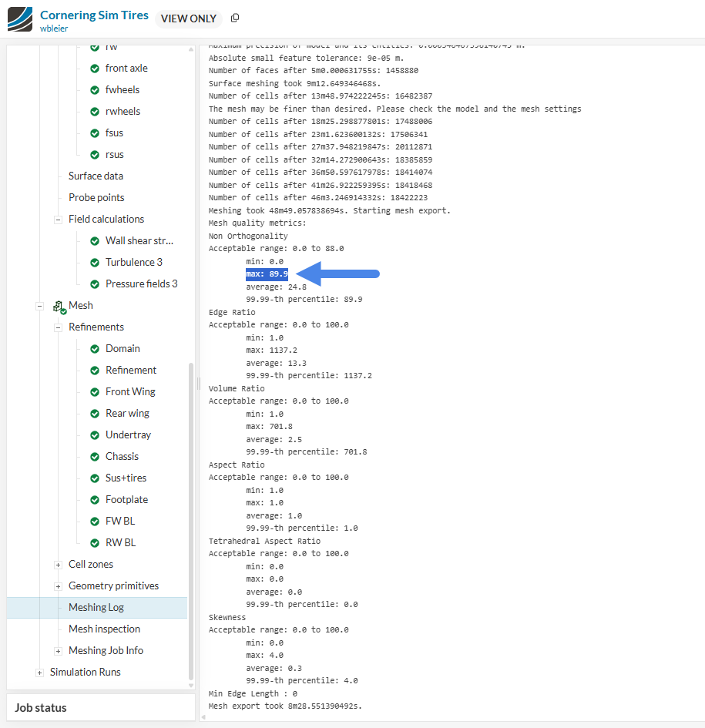Select the Meshing Log item

tap(97, 607)
